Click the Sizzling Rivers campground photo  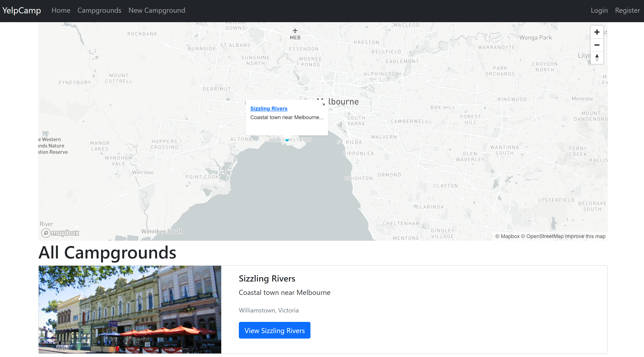pos(130,309)
